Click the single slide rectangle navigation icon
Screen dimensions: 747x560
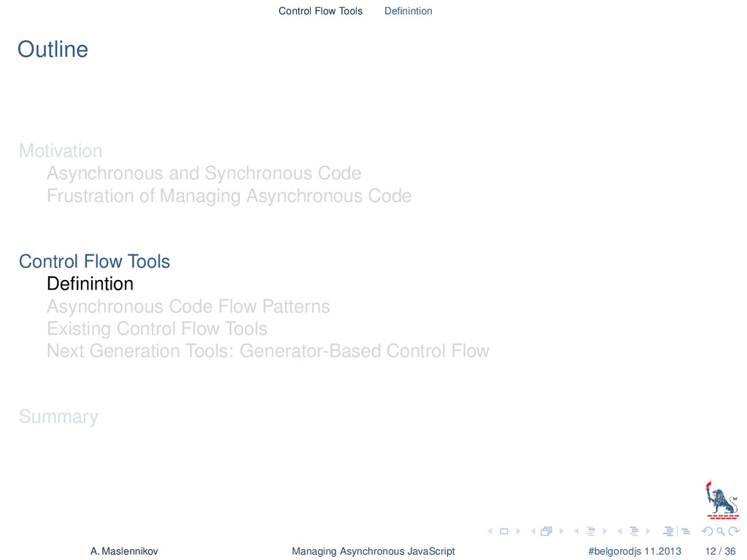pyautogui.click(x=504, y=532)
